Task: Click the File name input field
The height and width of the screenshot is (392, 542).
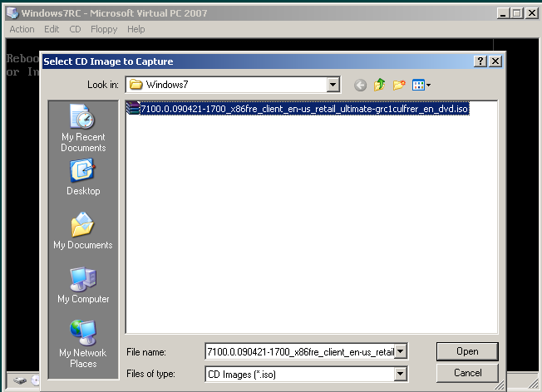Action: coord(300,352)
